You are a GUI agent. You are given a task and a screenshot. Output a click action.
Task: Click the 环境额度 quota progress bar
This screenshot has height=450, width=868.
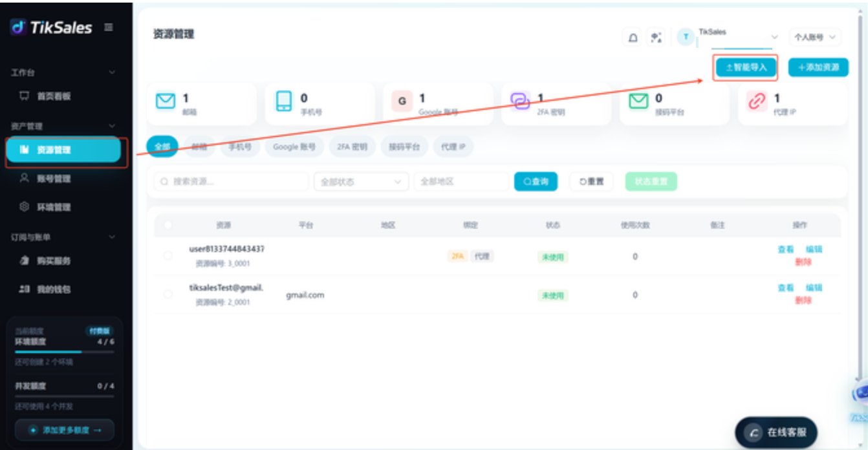(x=64, y=352)
